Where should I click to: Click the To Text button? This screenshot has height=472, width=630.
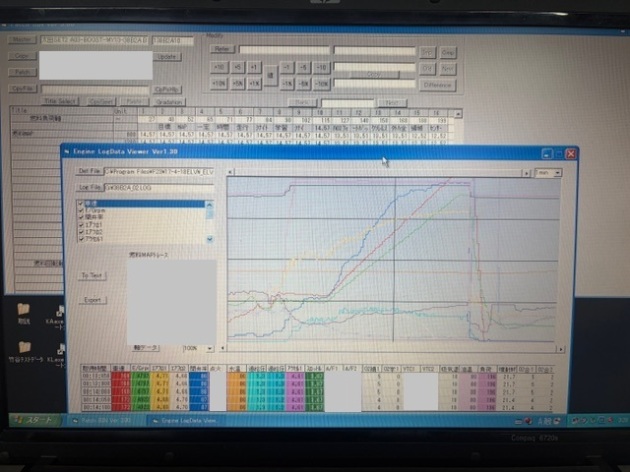click(92, 274)
